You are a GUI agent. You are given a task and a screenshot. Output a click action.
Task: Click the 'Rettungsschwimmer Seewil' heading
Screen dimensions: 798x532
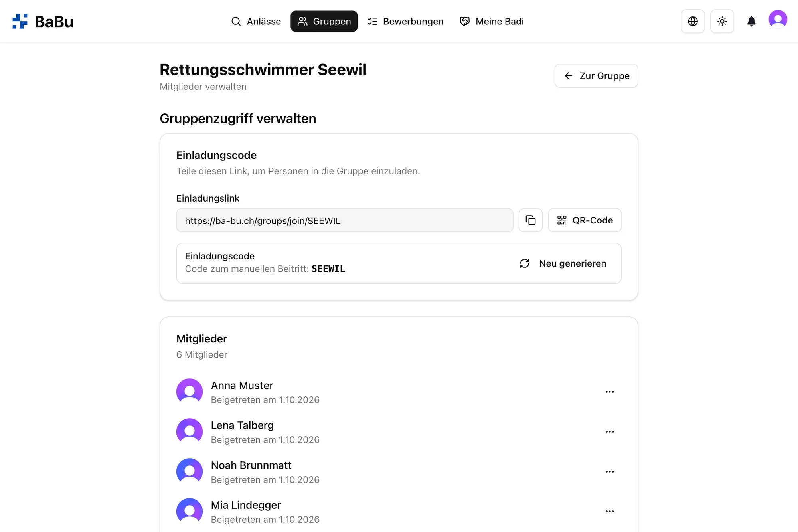263,70
